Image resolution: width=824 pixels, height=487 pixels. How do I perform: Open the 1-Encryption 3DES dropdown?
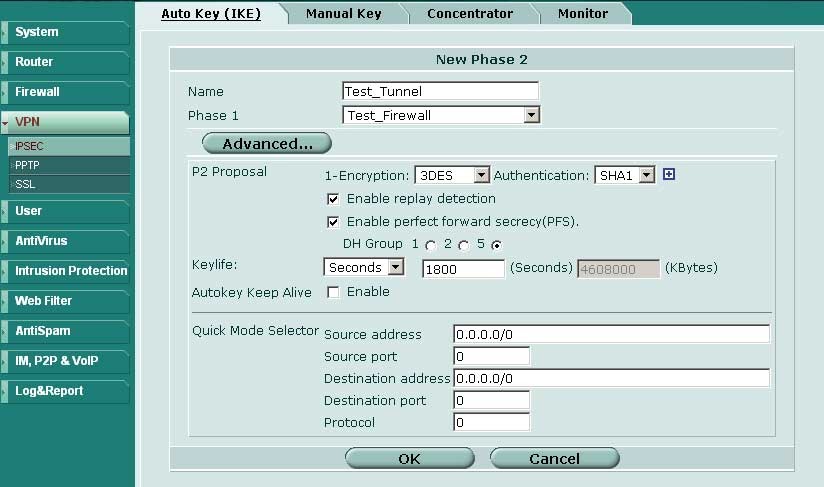[452, 175]
